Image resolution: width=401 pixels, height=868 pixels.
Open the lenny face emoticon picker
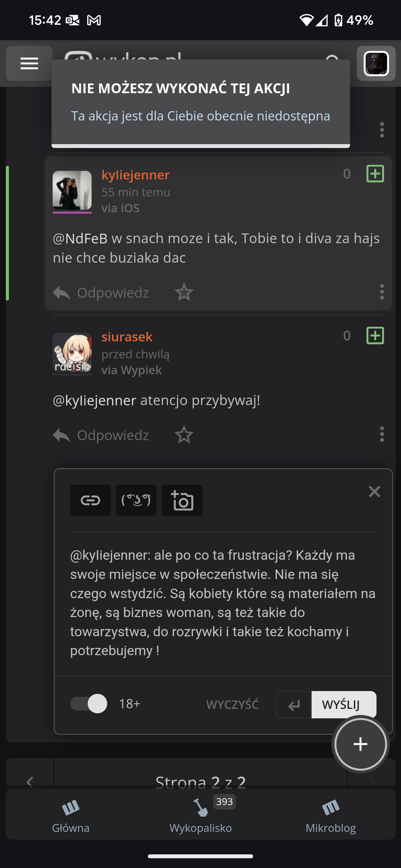136,500
